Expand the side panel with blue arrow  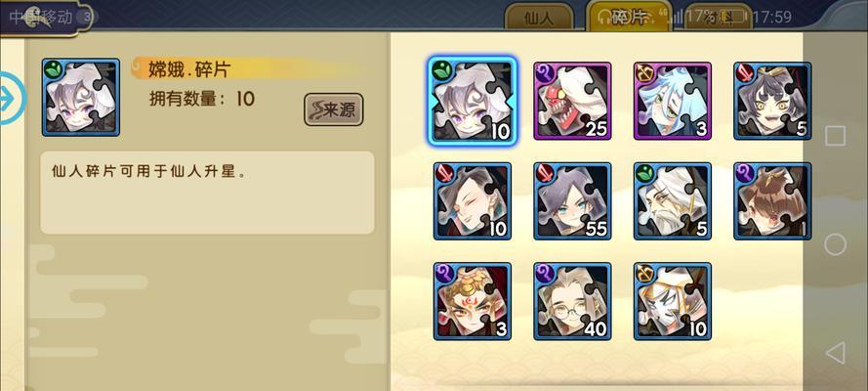[x=11, y=99]
